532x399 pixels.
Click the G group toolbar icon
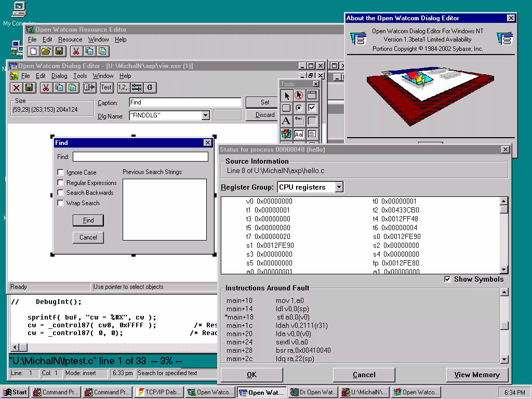(150, 87)
